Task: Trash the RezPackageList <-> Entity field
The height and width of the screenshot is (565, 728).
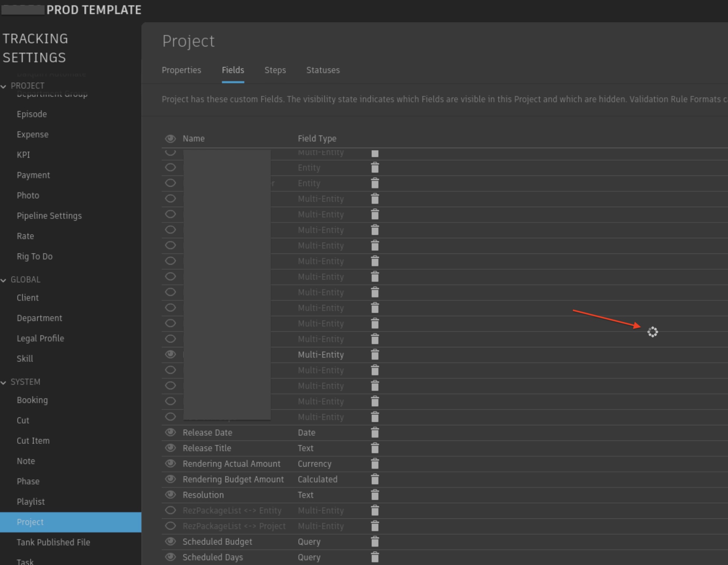Action: (x=375, y=511)
